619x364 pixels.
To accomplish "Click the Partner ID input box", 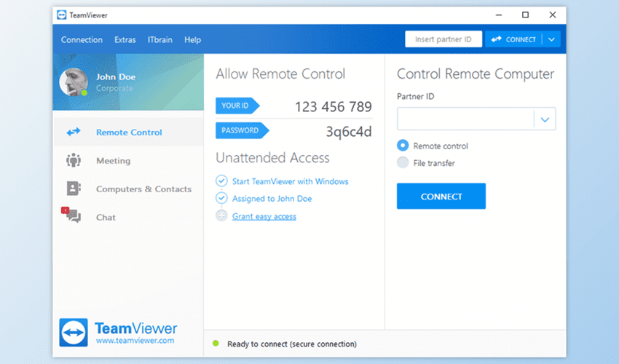I will (x=465, y=119).
